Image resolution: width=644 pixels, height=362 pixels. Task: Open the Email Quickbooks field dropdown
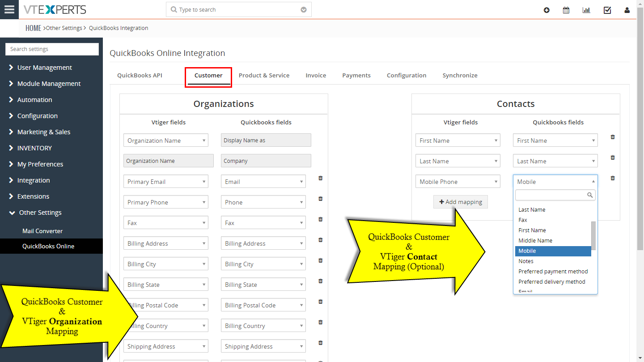263,181
